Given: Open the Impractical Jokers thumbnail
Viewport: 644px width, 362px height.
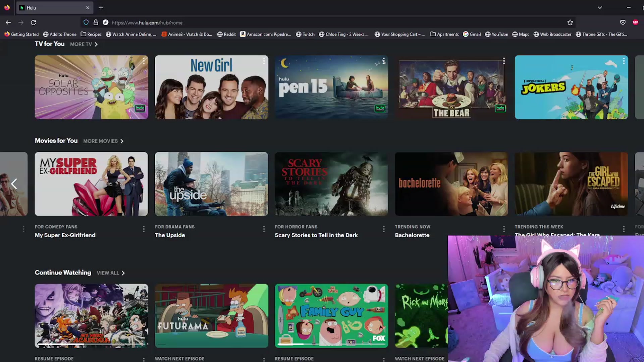Looking at the screenshot, I should [571, 87].
